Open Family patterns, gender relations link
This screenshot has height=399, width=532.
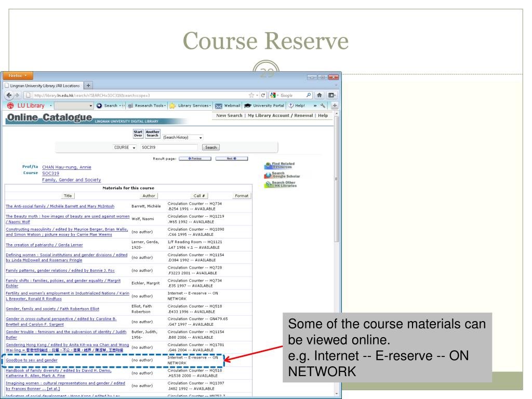pos(60,270)
